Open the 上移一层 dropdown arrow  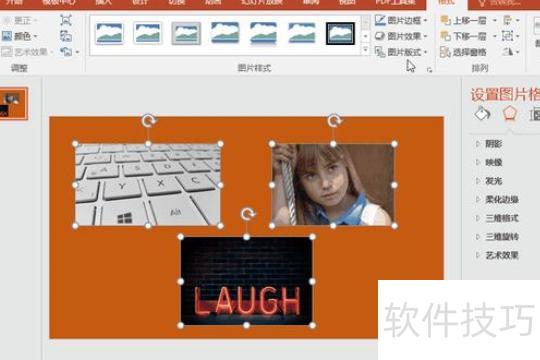click(x=495, y=20)
